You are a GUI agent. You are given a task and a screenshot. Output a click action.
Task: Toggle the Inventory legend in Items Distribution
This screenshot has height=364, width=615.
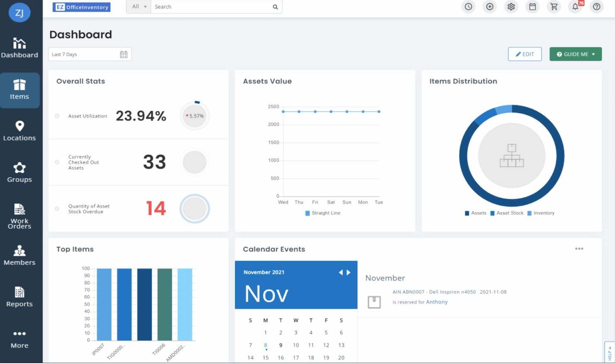pos(541,213)
